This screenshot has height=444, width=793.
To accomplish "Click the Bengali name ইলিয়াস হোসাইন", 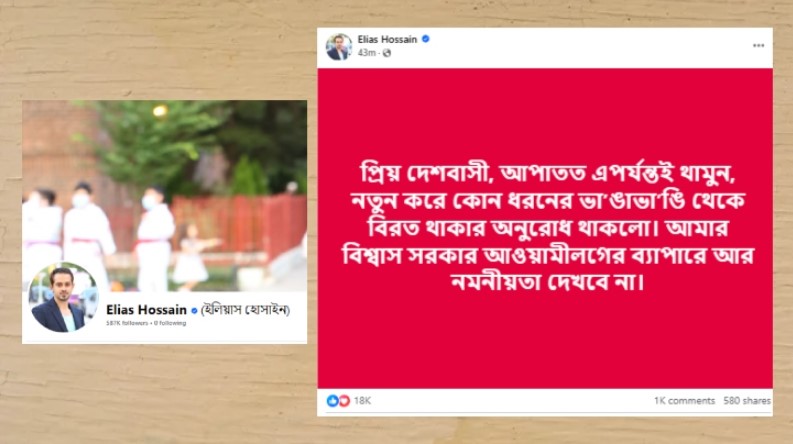I will pos(245,310).
